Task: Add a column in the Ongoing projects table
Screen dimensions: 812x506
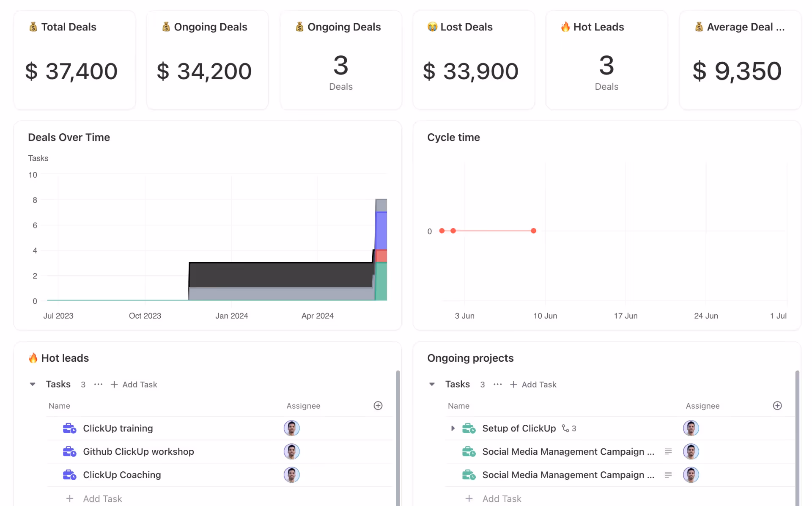Action: [777, 406]
